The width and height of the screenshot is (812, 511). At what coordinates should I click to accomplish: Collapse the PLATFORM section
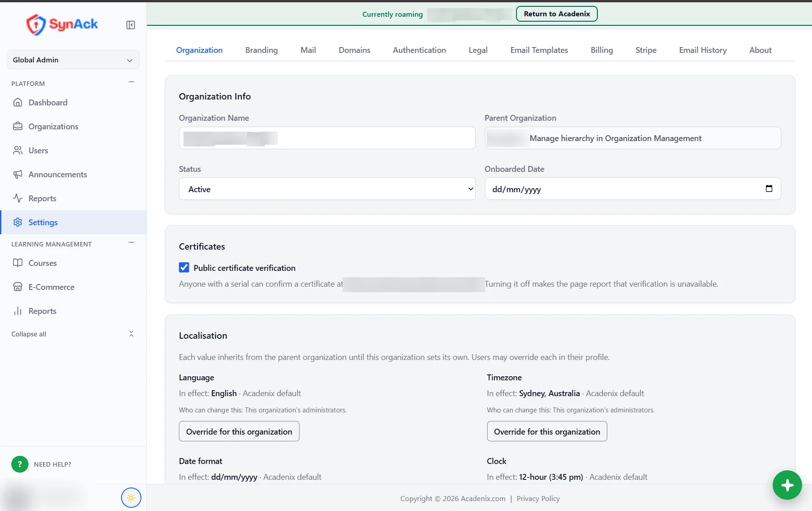[x=131, y=82]
